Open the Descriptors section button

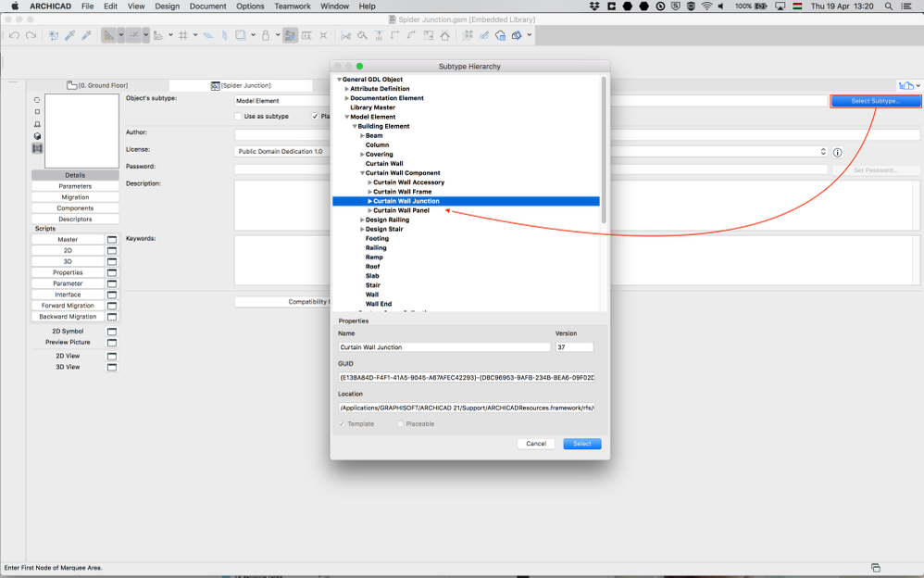coord(75,219)
